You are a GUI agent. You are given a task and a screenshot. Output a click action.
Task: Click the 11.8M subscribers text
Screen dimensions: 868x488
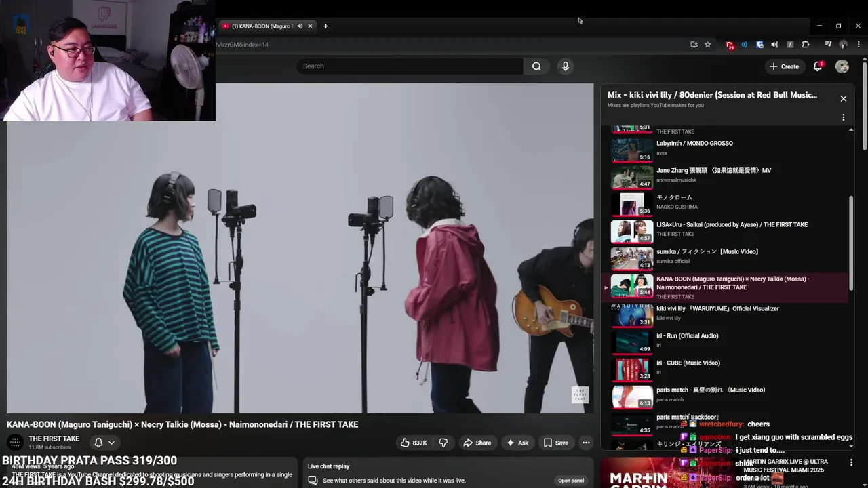tap(50, 447)
